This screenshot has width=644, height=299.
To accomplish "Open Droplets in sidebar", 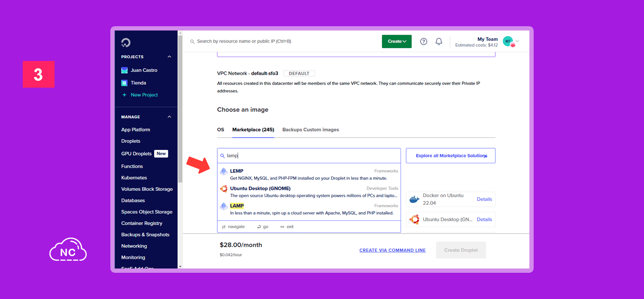I will (131, 141).
